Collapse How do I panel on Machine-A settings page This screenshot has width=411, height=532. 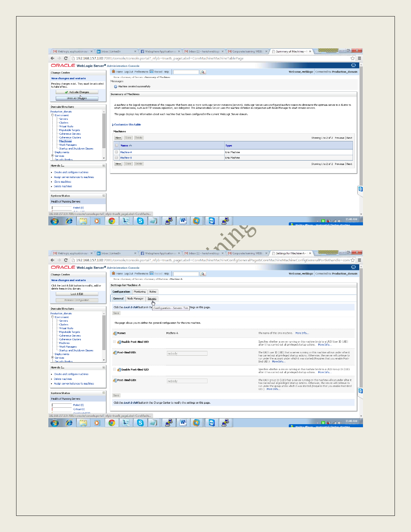coord(104,367)
